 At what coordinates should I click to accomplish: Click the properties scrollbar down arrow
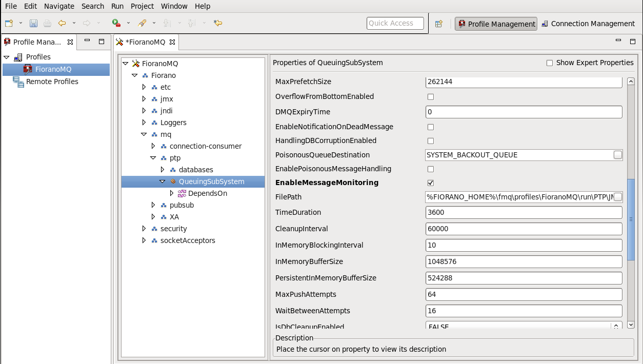[x=631, y=325]
